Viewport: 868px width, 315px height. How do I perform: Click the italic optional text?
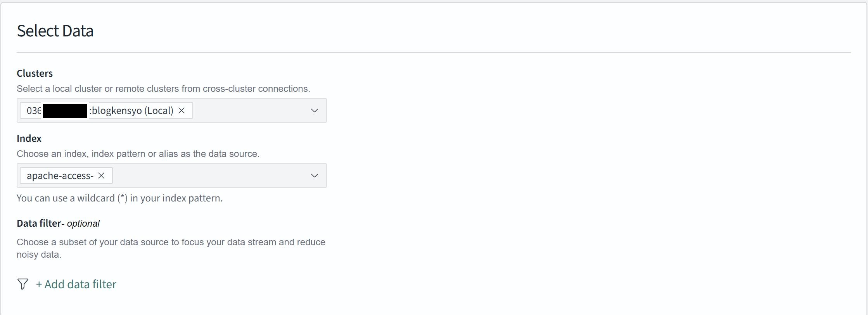(83, 224)
